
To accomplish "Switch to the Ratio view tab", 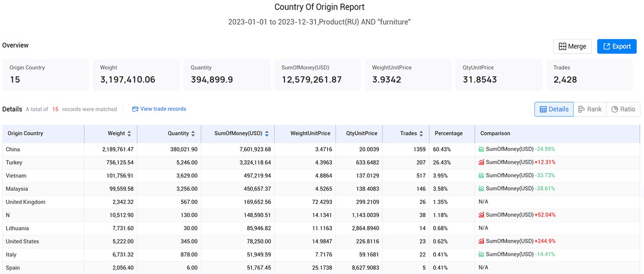I will (623, 109).
